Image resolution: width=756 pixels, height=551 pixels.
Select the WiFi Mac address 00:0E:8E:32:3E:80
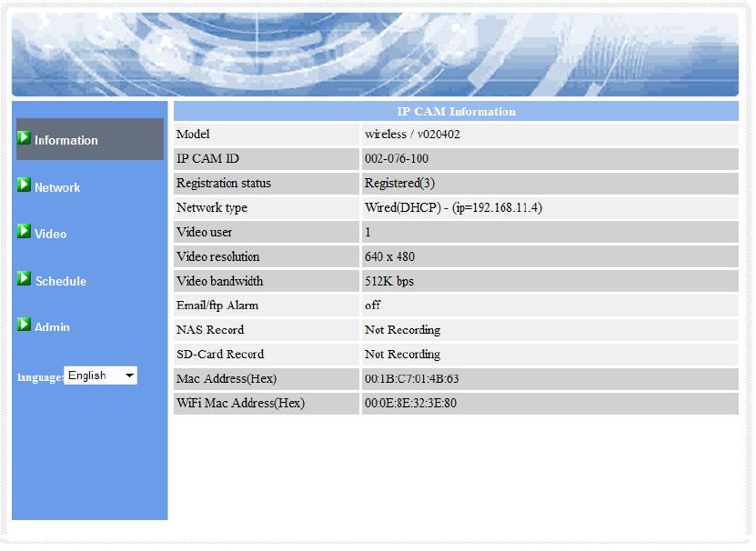[x=411, y=403]
